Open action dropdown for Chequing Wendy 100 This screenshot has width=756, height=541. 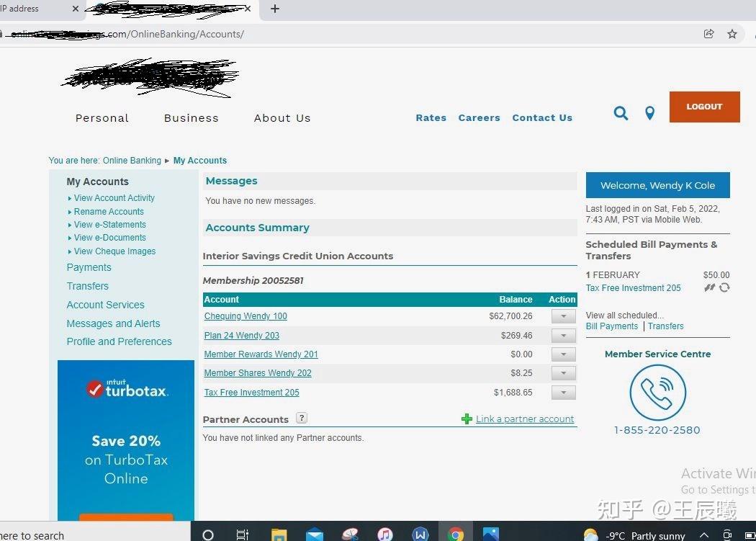(563, 316)
